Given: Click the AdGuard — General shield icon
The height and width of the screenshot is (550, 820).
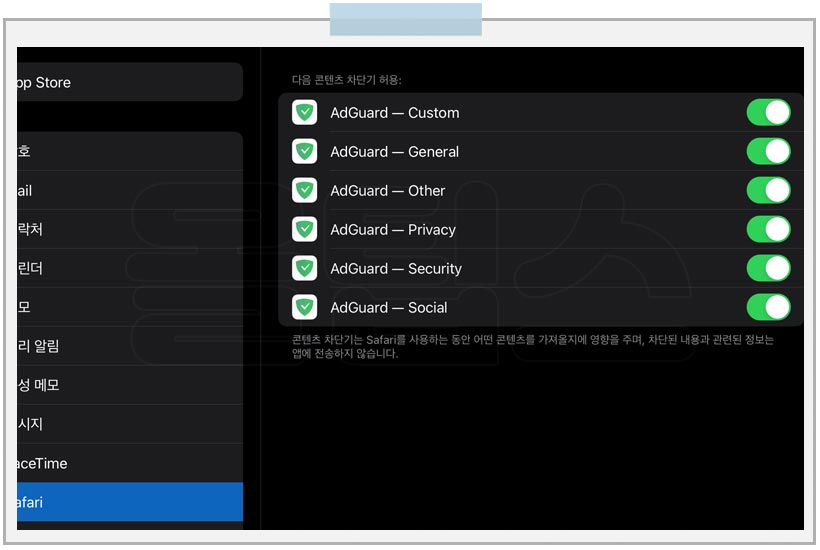Looking at the screenshot, I should pyautogui.click(x=304, y=152).
